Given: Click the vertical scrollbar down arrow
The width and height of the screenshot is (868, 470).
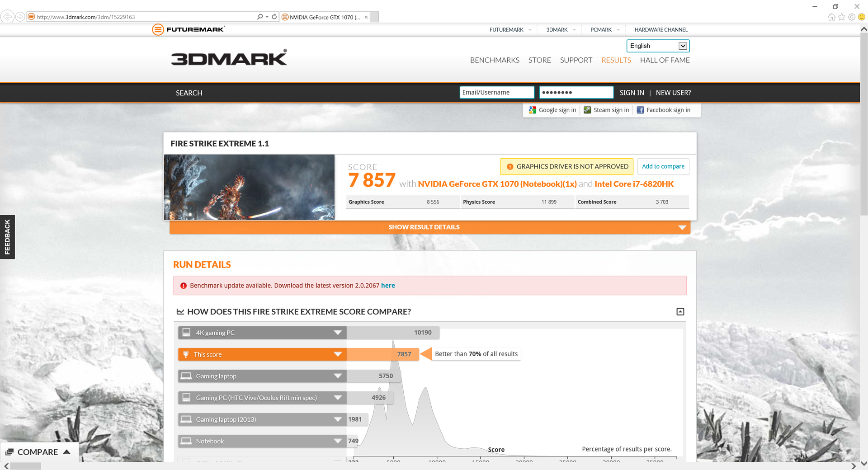Looking at the screenshot, I should (863, 463).
